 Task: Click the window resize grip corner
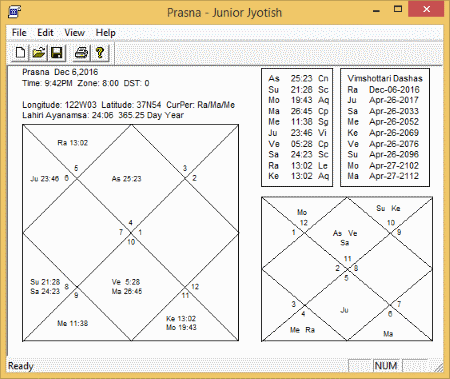[439, 366]
